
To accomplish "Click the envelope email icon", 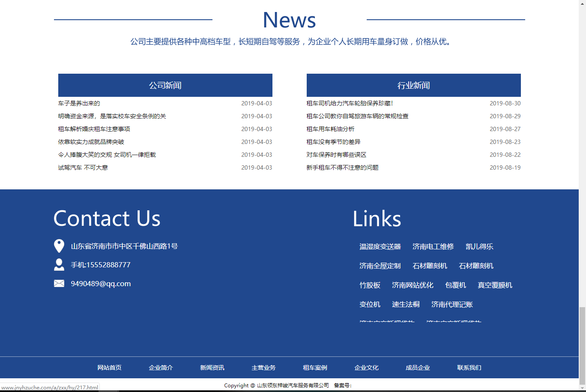I will pyautogui.click(x=59, y=284).
